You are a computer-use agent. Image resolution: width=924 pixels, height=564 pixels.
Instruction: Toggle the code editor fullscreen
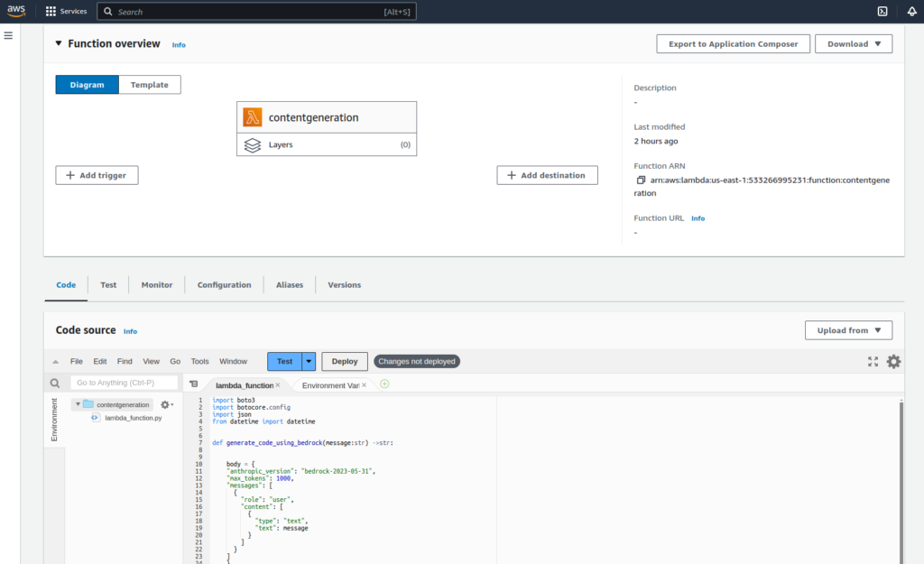pos(873,361)
